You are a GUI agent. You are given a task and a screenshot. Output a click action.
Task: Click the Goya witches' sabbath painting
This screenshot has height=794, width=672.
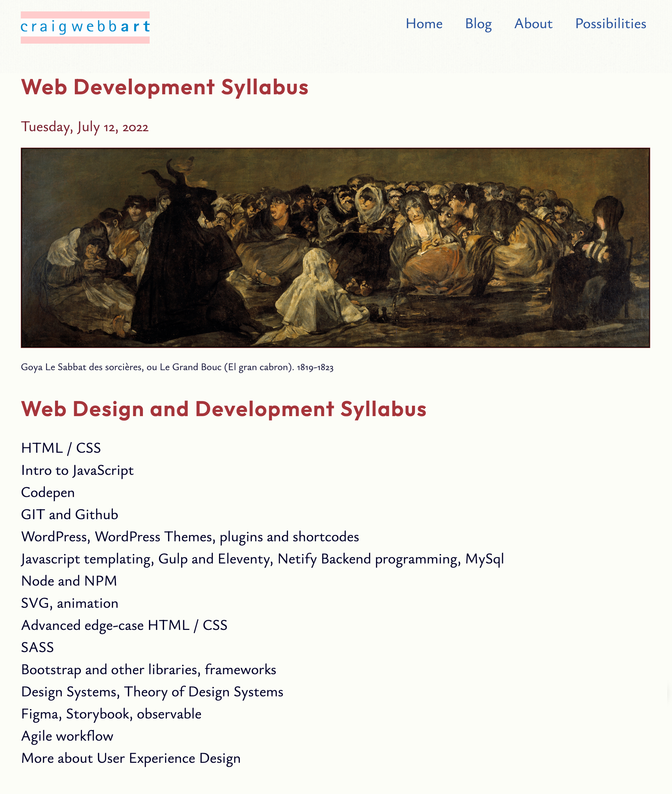tap(335, 248)
